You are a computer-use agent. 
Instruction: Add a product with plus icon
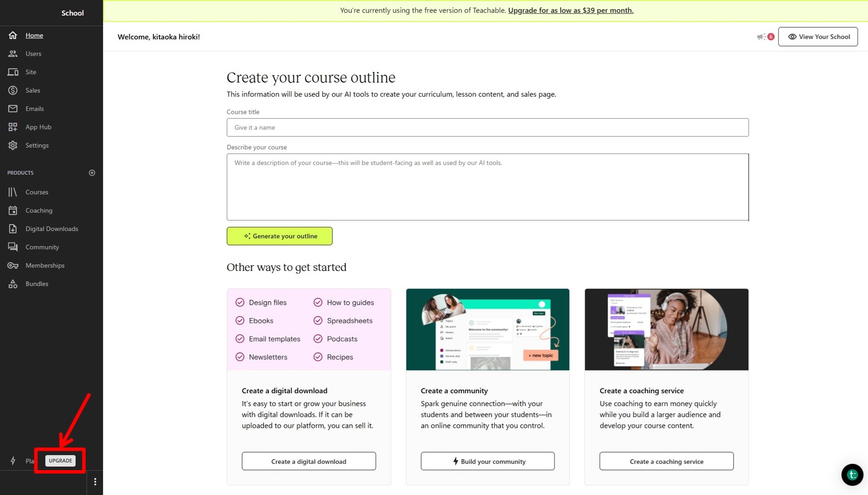(92, 173)
